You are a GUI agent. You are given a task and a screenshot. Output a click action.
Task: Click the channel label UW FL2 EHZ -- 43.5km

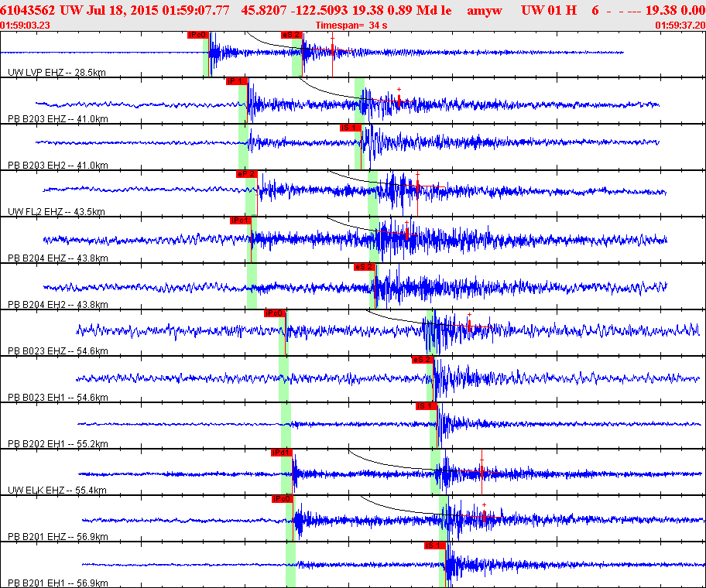pyautogui.click(x=57, y=211)
